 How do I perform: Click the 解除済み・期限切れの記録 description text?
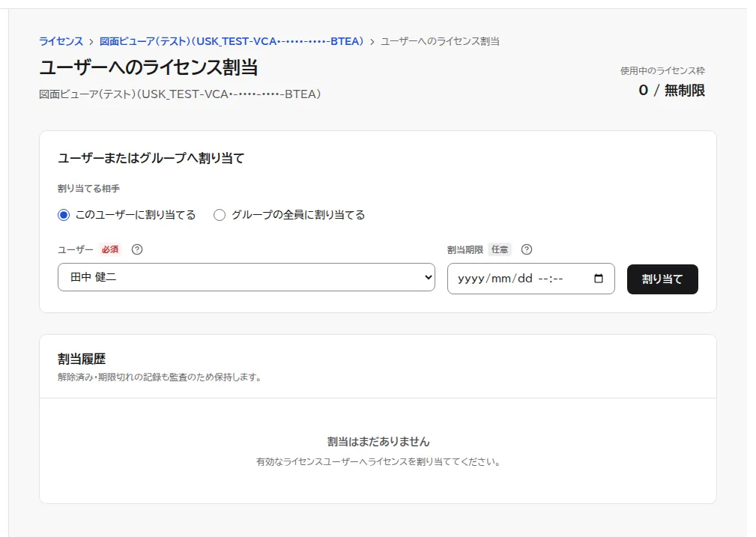(x=160, y=377)
